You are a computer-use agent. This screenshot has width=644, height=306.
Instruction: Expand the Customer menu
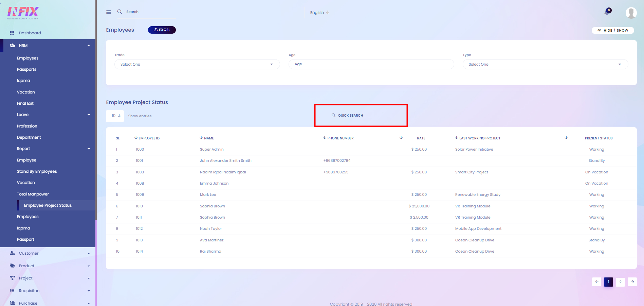[89, 254]
